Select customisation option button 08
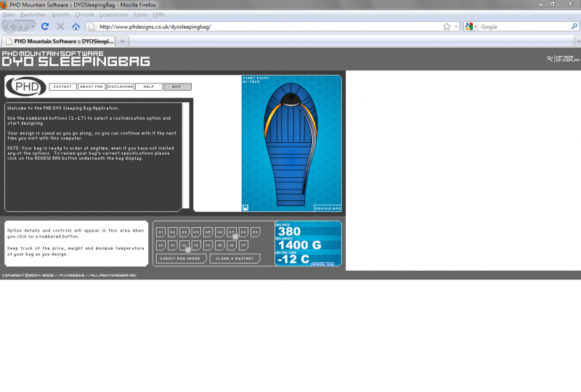The height and width of the screenshot is (392, 581). coord(243,232)
